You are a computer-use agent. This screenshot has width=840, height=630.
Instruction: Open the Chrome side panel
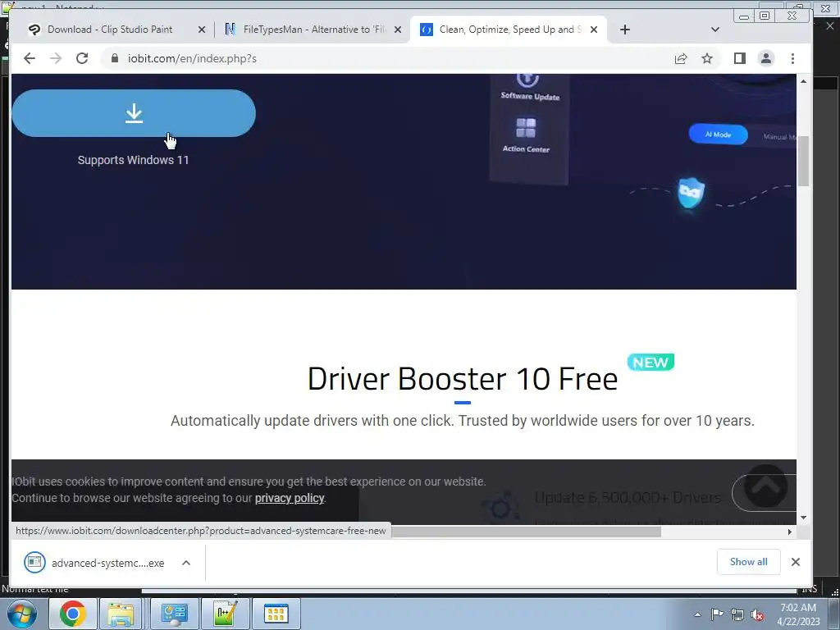coord(740,58)
